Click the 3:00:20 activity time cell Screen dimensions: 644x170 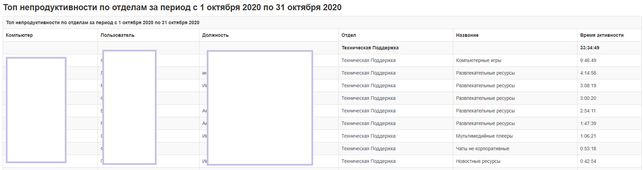pos(588,98)
